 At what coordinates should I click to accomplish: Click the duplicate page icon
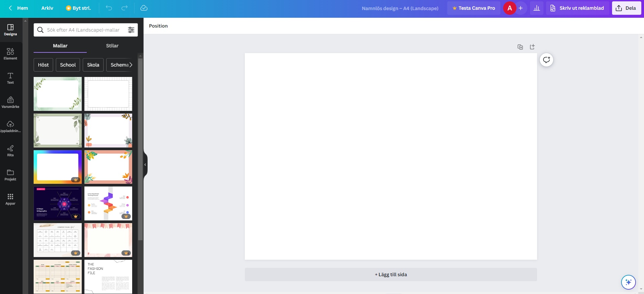520,47
